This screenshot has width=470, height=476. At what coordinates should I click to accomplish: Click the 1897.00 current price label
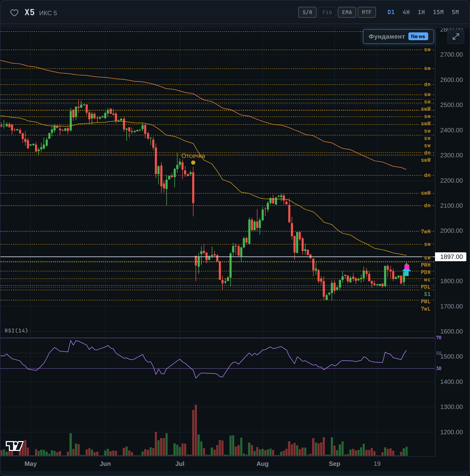click(451, 257)
